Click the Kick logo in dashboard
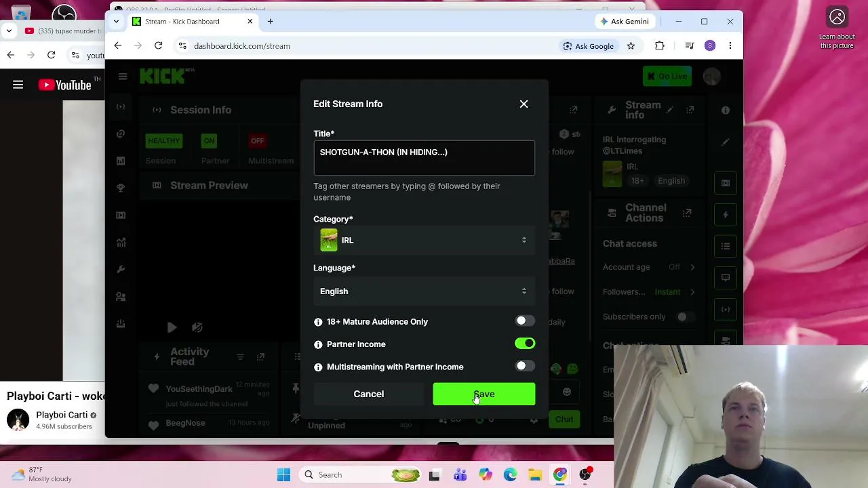868x488 pixels. [x=167, y=76]
